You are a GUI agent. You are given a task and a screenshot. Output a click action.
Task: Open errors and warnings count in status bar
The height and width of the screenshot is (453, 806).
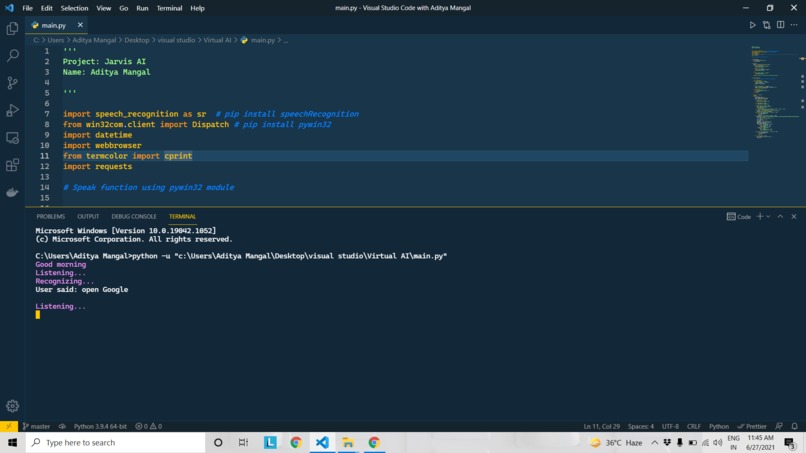click(149, 426)
